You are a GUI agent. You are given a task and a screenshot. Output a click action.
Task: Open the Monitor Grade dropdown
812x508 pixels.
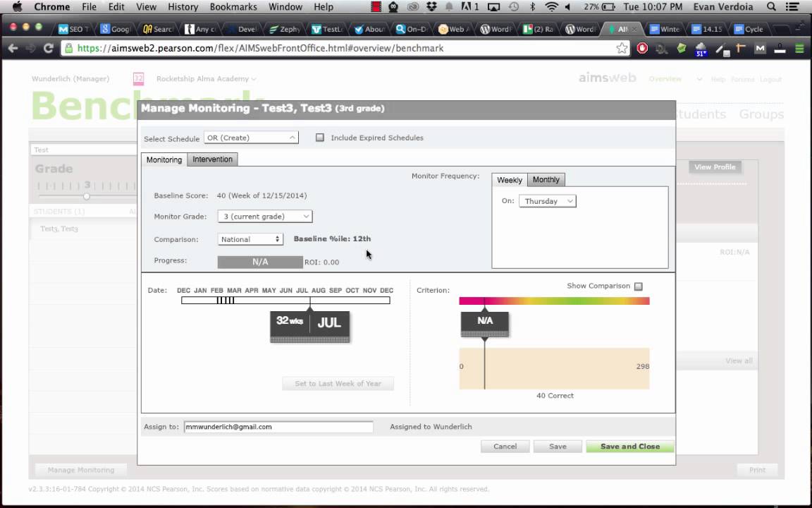pyautogui.click(x=264, y=216)
